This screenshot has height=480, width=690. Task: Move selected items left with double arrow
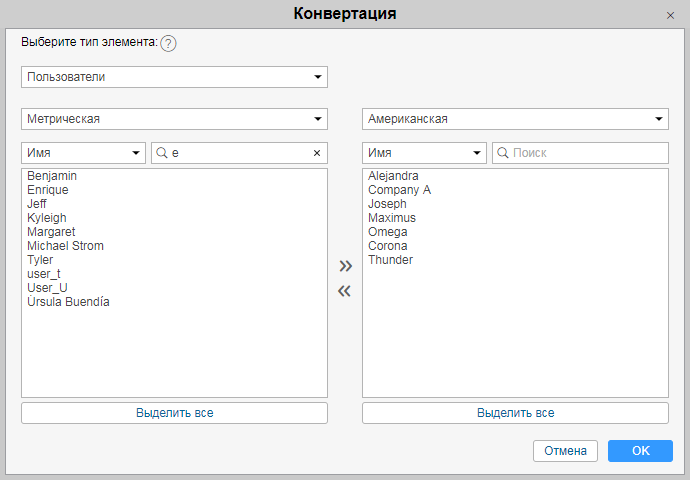tap(345, 291)
